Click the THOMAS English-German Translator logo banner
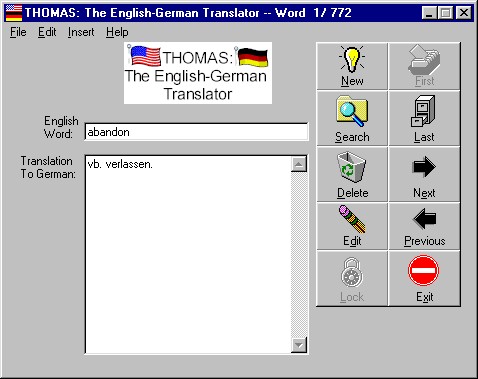Image resolution: width=478 pixels, height=379 pixels. point(198,73)
